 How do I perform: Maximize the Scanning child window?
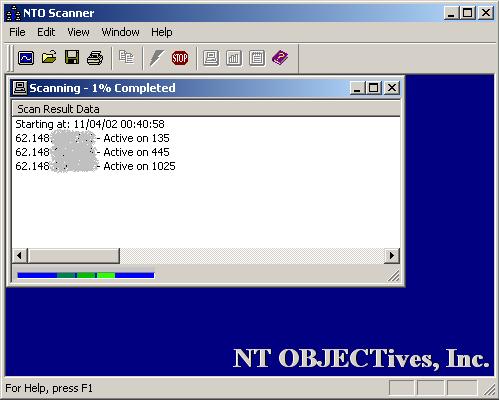coord(373,88)
